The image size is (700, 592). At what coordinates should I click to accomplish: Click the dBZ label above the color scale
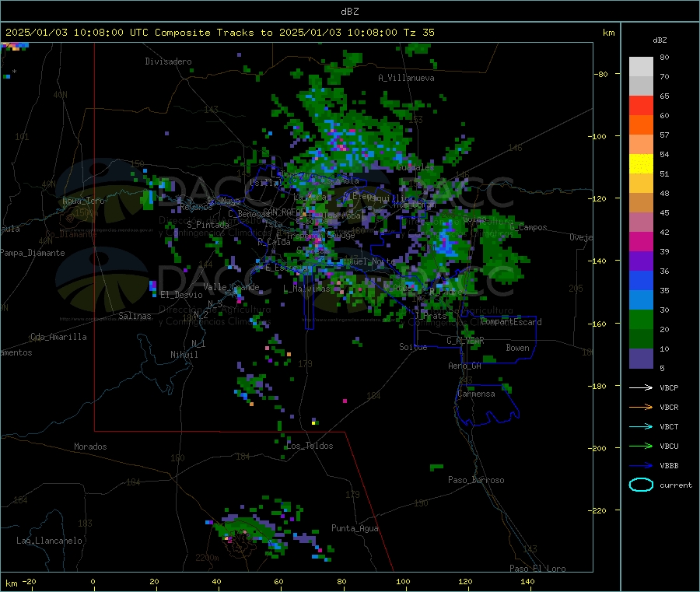[660, 40]
